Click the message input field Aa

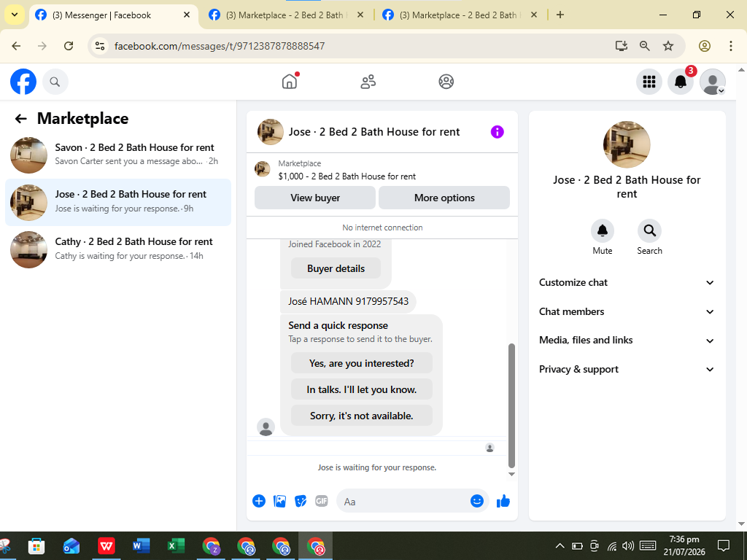click(x=405, y=502)
